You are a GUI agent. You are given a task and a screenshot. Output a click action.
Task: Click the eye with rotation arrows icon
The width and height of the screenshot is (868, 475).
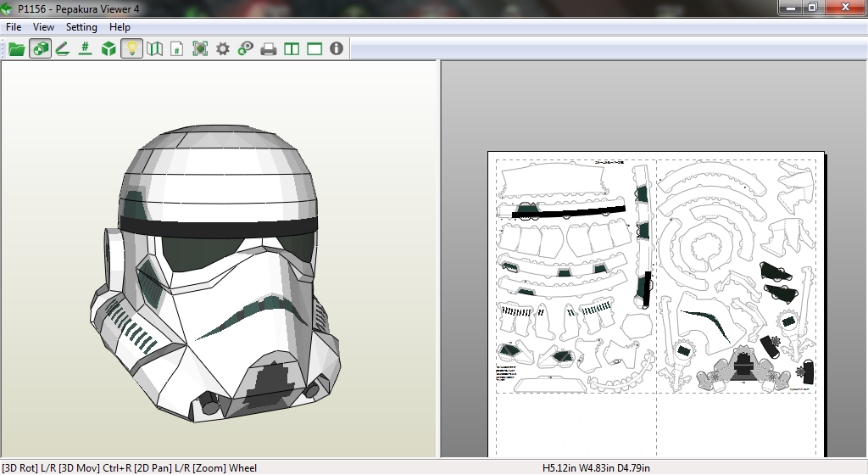pyautogui.click(x=245, y=48)
